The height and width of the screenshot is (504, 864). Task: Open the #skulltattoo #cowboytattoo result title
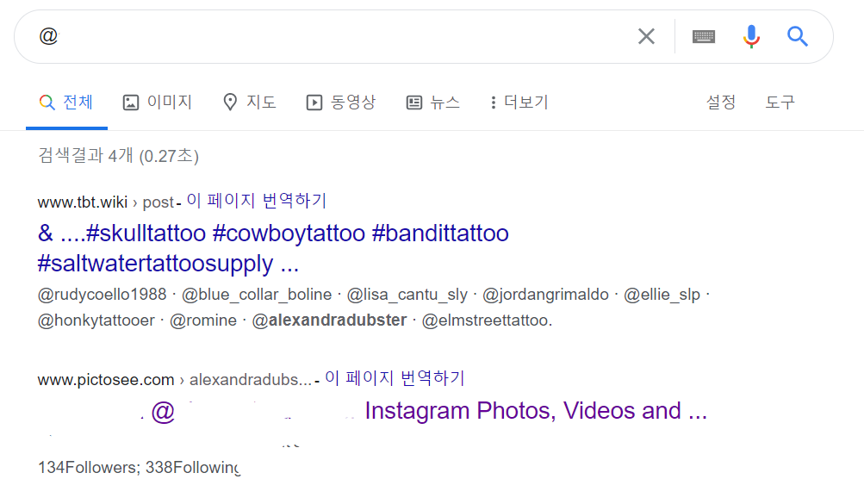[273, 248]
